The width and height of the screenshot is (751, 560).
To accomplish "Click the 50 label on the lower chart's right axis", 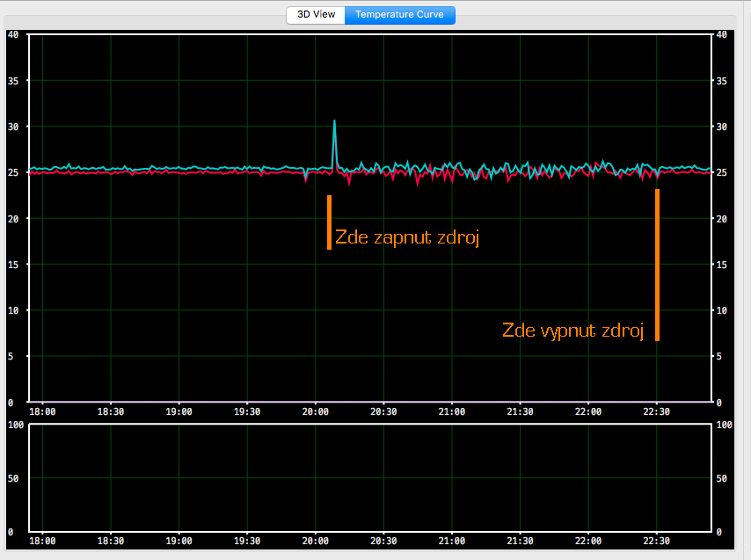I will coord(721,478).
